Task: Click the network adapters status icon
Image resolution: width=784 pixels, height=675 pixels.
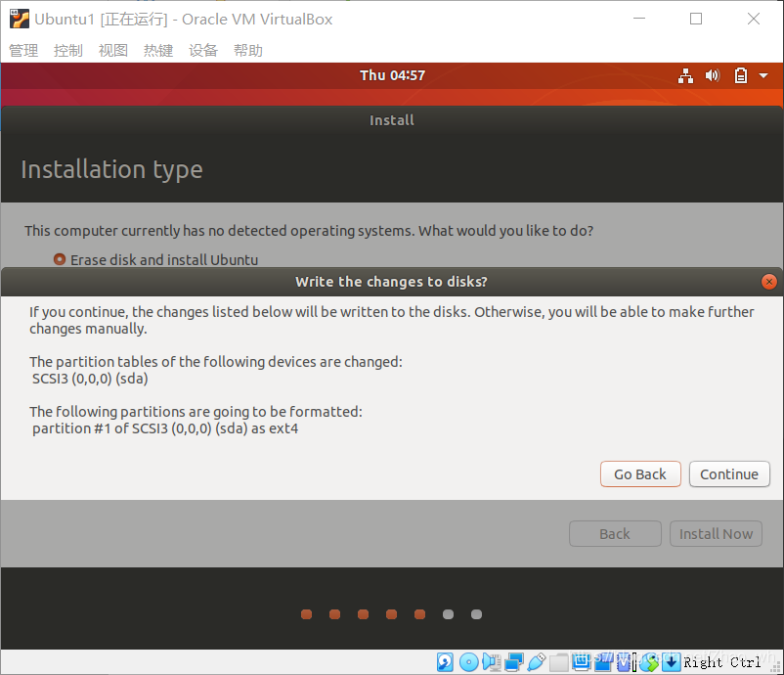Action: pos(514,662)
